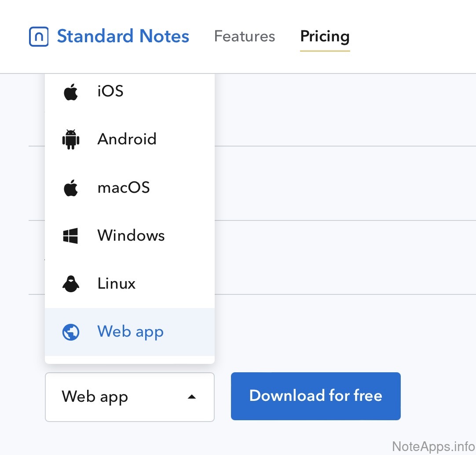Open the Pricing tab
Image resolution: width=476 pixels, height=455 pixels.
click(325, 37)
